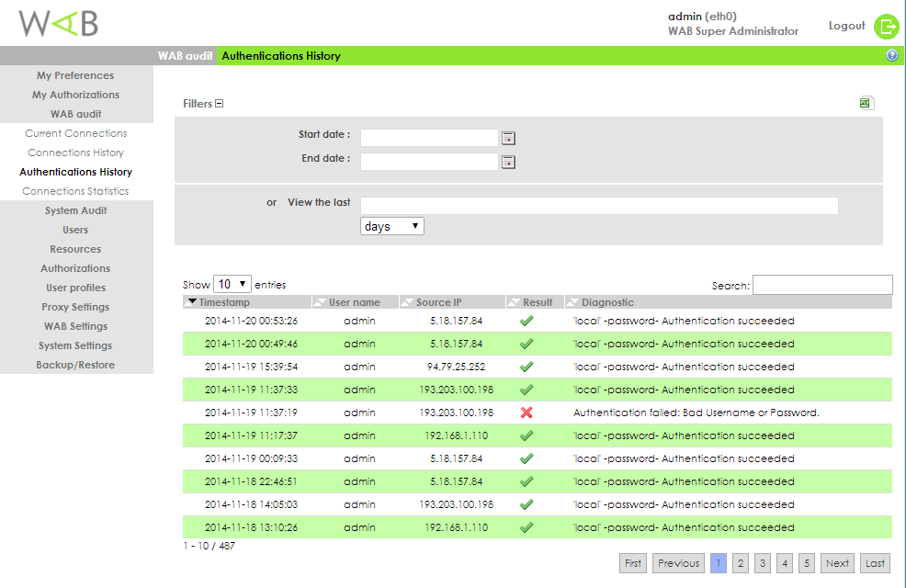Click timestamp 2014-11-19 11:37:33
This screenshot has height=588, width=906.
point(252,390)
